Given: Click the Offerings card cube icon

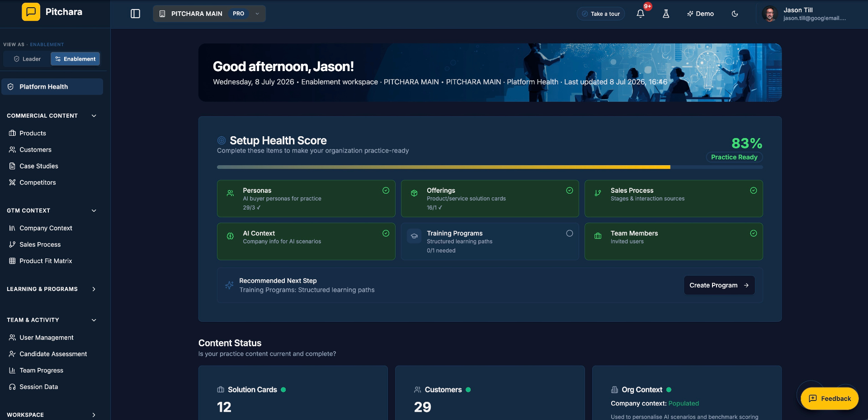Looking at the screenshot, I should (414, 193).
